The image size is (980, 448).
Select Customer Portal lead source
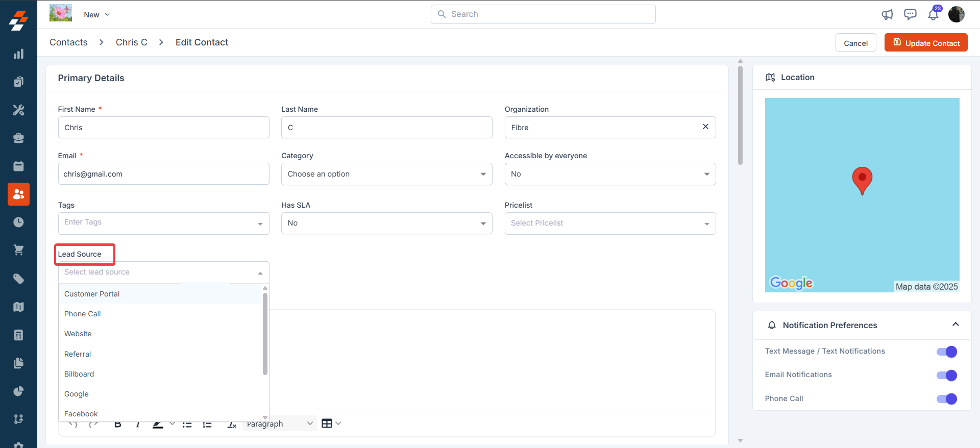(160, 294)
